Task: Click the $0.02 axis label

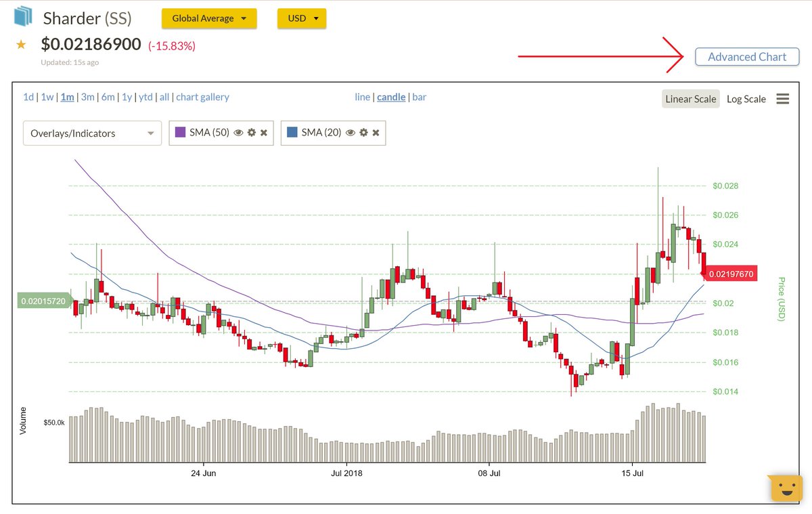Action: click(722, 303)
